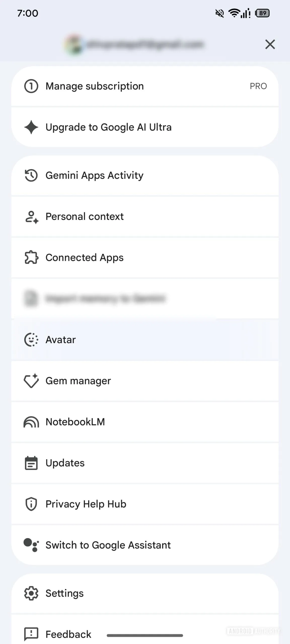Select Upgrade to Google AI Ultra
This screenshot has width=290, height=644.
point(108,127)
